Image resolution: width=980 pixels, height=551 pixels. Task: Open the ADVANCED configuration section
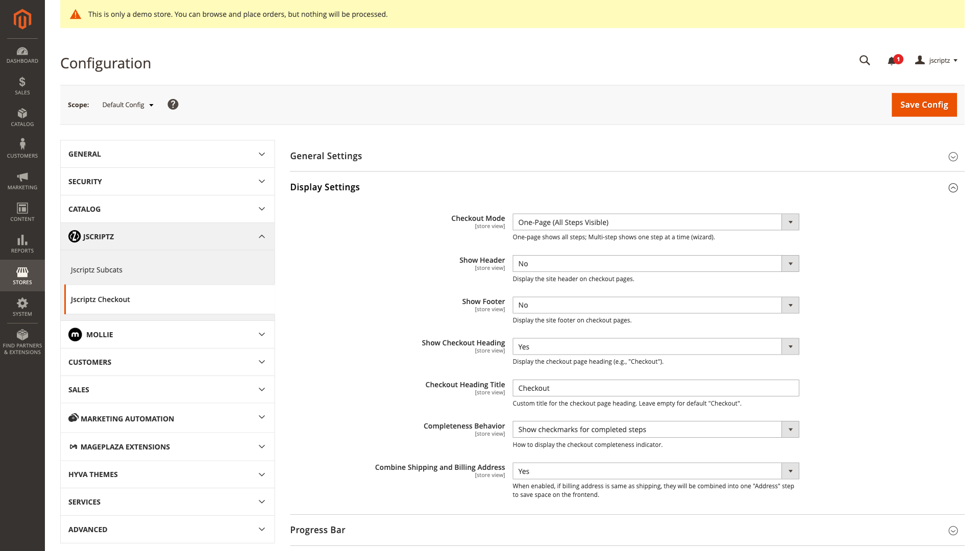click(x=167, y=529)
